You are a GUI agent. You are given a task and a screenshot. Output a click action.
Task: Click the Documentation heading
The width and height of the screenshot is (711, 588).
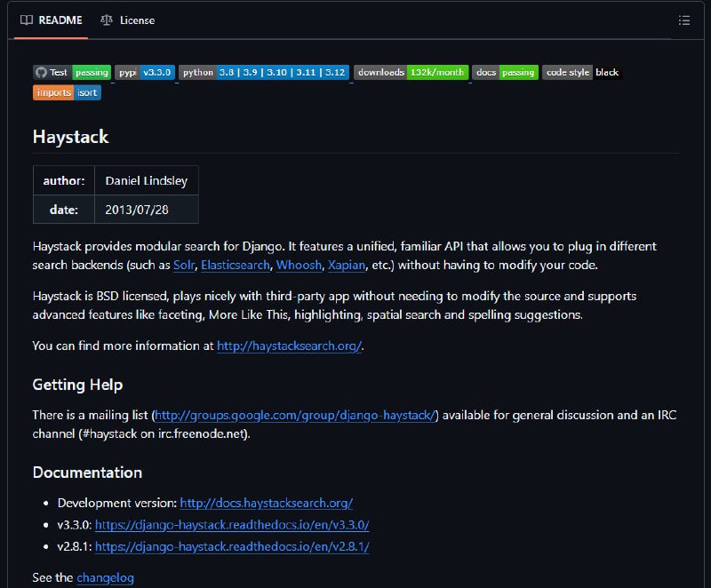click(x=87, y=473)
